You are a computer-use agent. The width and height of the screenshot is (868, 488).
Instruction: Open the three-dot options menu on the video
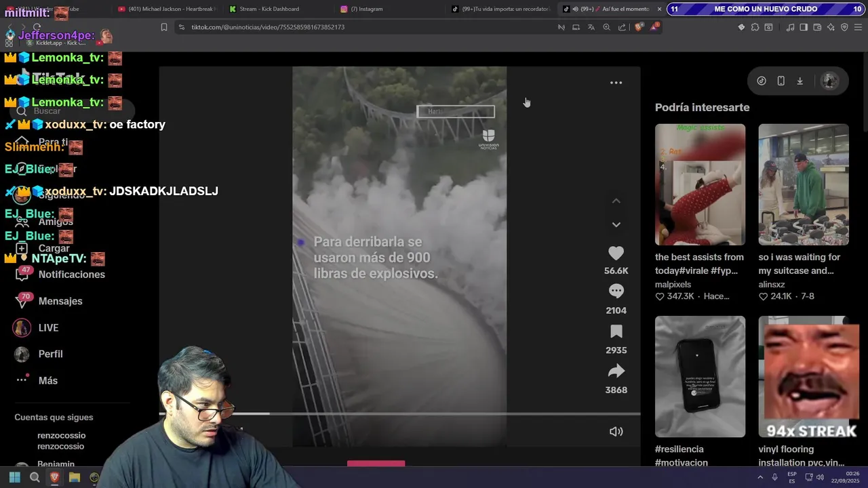click(x=616, y=83)
